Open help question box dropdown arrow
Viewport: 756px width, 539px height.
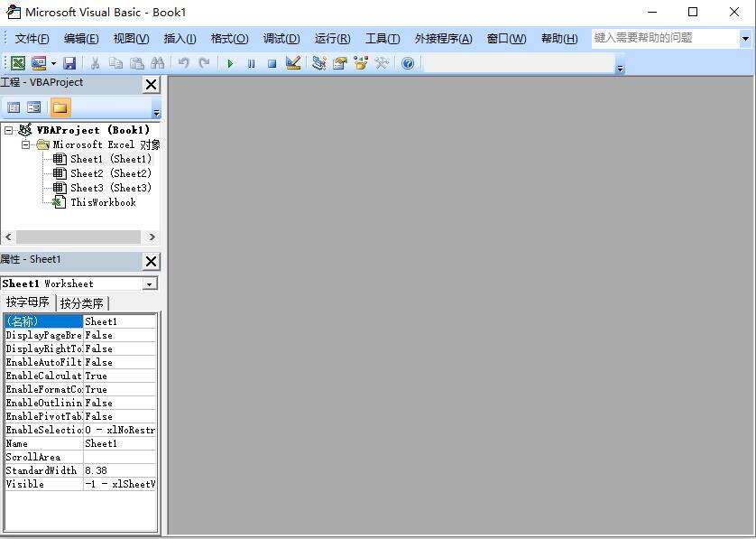click(745, 39)
